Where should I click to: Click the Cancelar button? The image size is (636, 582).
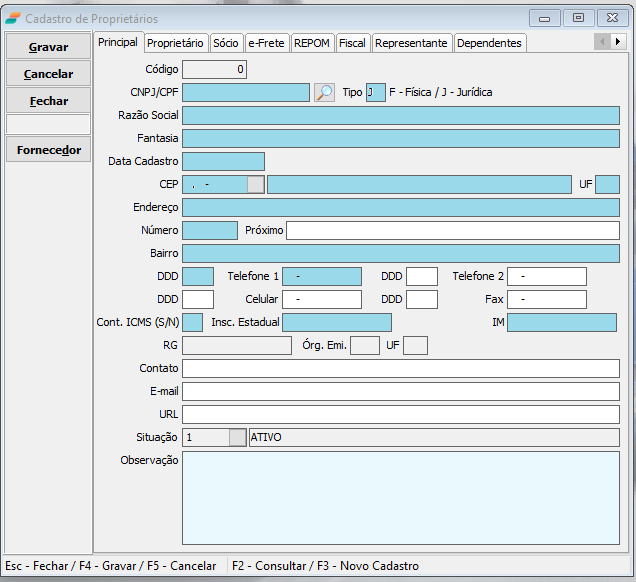tap(48, 74)
